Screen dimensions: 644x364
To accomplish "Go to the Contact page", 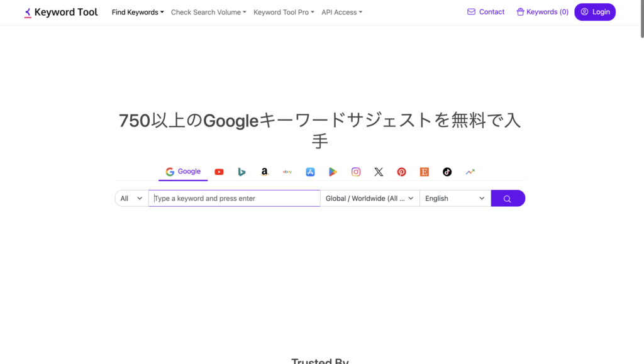I will (x=486, y=12).
